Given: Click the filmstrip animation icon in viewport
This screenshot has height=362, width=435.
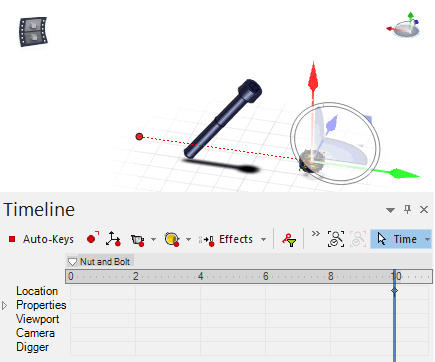Looking at the screenshot, I should click(33, 32).
